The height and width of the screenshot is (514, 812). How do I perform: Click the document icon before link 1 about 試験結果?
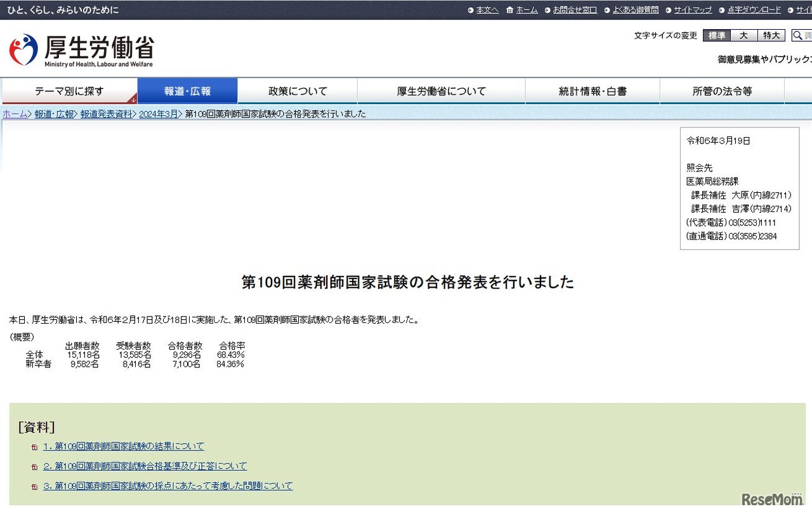pos(35,447)
